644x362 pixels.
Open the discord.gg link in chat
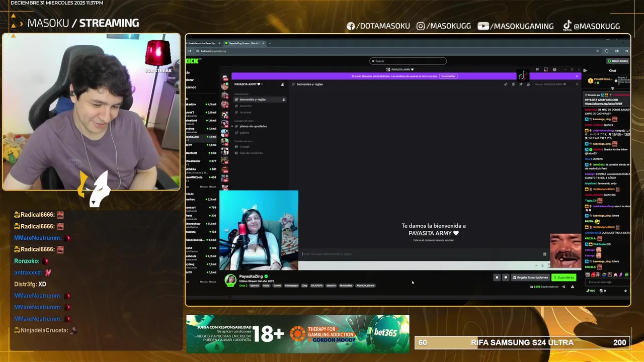[603, 104]
